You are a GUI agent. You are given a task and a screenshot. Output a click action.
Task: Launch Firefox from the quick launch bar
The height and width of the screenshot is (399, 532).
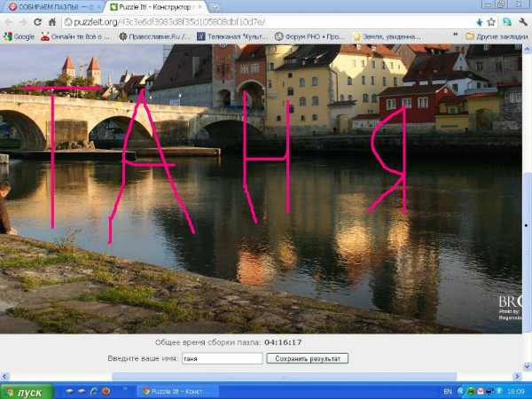[x=106, y=391]
